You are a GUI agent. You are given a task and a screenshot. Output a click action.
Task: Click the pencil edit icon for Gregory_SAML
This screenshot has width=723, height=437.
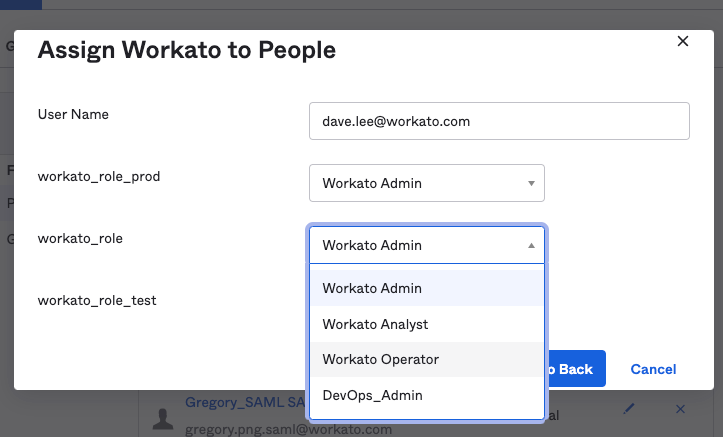coord(629,409)
